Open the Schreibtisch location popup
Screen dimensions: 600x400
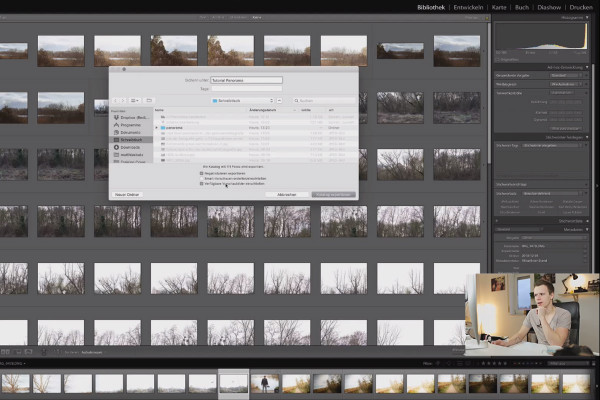coord(243,101)
